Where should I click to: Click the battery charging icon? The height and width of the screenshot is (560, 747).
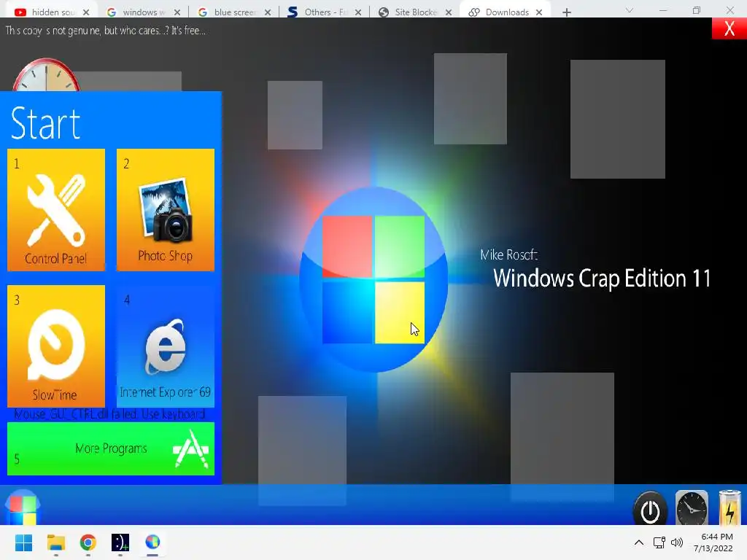coord(729,507)
